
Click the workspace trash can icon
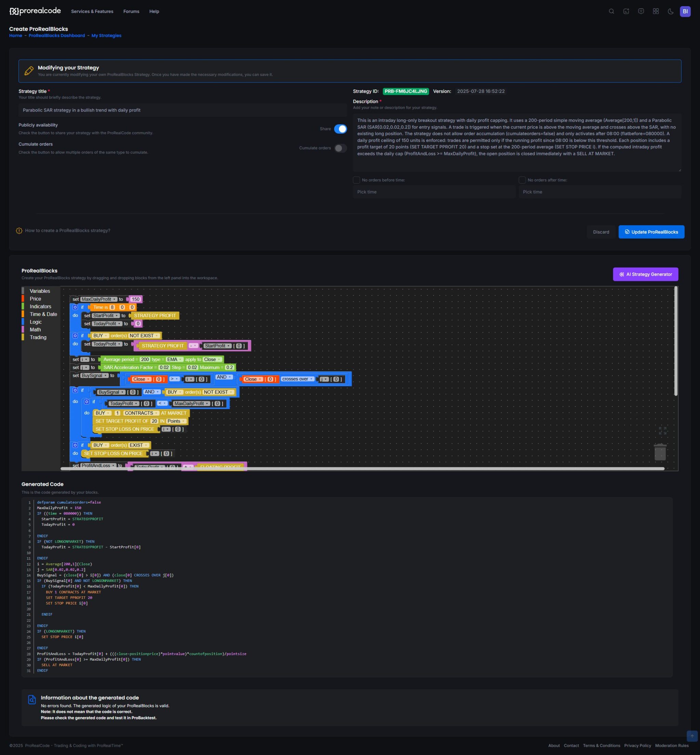pos(660,452)
